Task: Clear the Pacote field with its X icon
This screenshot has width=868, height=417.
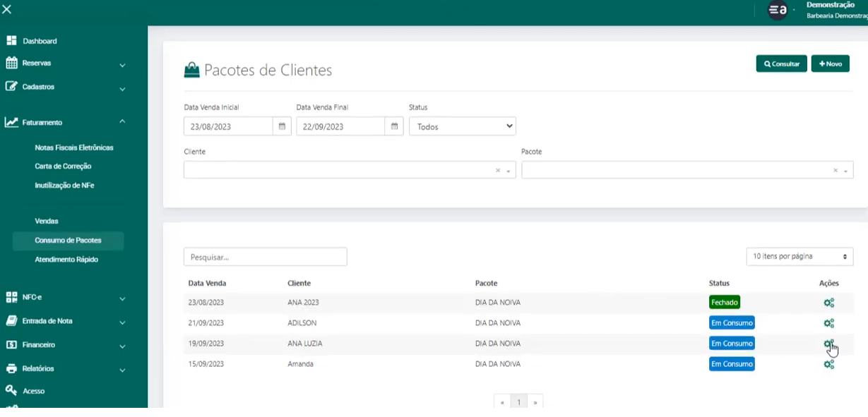Action: [x=835, y=171]
